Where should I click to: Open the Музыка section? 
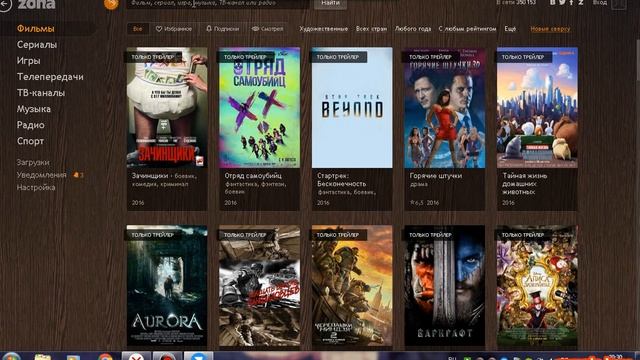pos(34,109)
